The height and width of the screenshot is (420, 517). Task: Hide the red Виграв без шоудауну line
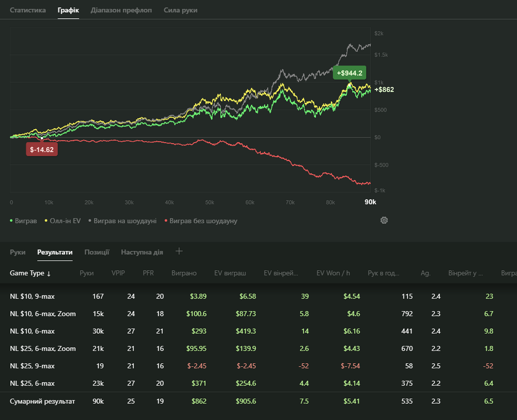(200, 221)
